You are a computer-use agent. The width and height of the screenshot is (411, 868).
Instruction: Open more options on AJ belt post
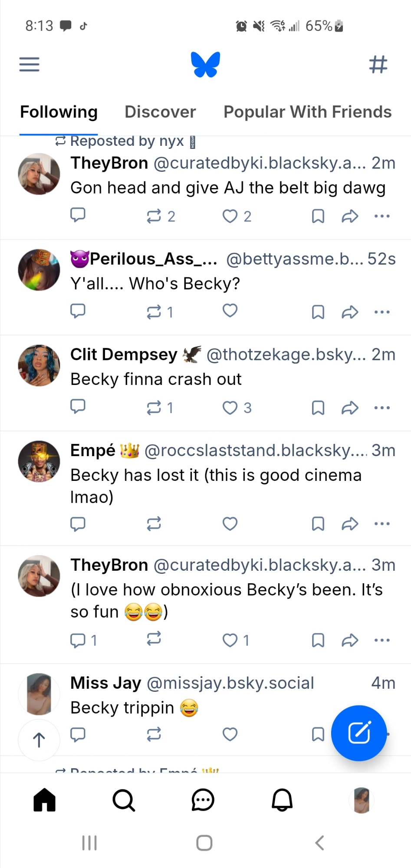point(382,216)
